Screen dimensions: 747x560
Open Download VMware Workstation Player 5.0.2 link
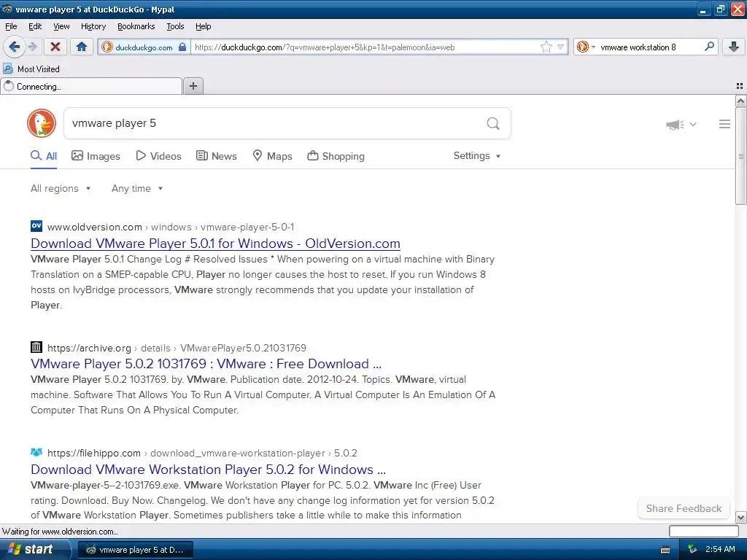pyautogui.click(x=208, y=470)
